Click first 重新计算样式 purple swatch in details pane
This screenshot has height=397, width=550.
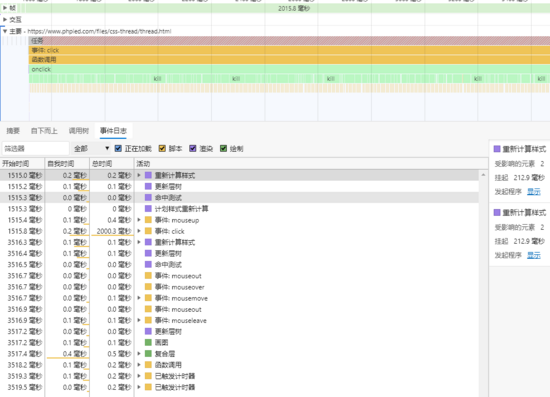(497, 149)
